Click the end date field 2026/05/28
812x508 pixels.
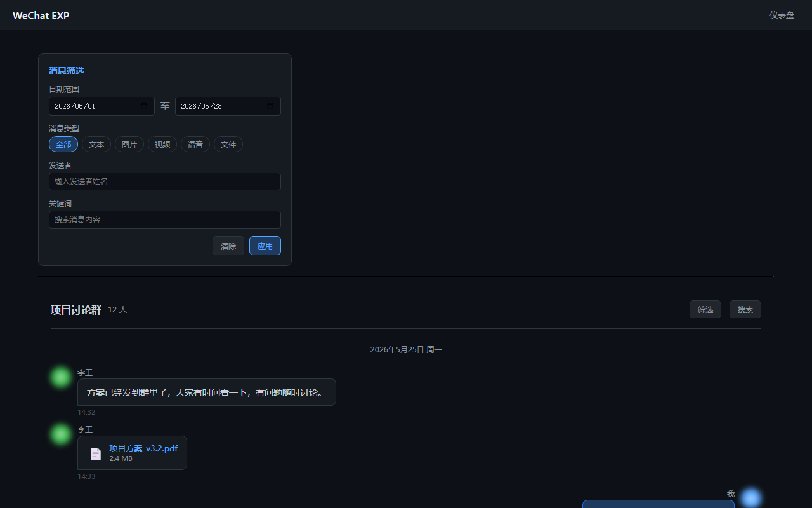point(228,106)
